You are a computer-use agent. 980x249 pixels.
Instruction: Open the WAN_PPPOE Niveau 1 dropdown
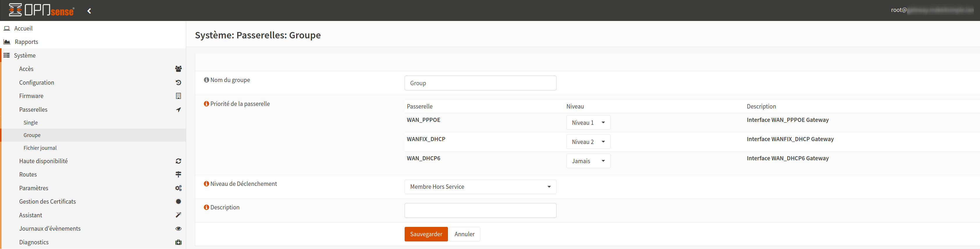pos(588,123)
